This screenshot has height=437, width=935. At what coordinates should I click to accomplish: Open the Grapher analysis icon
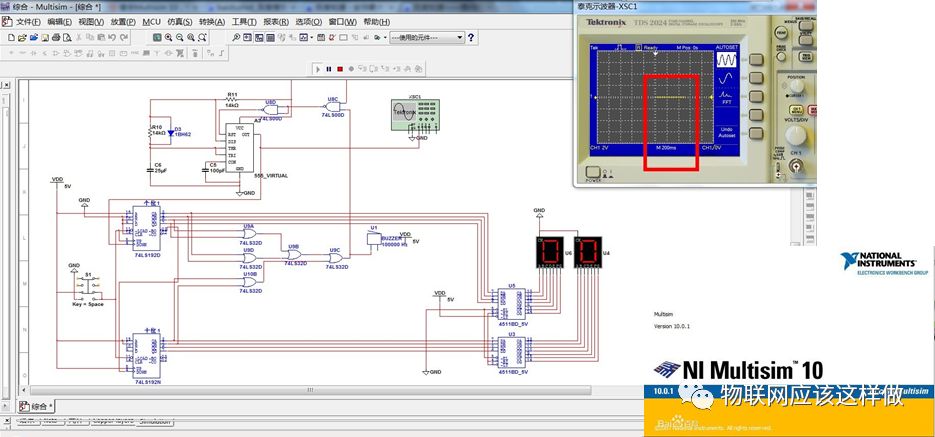click(303, 37)
